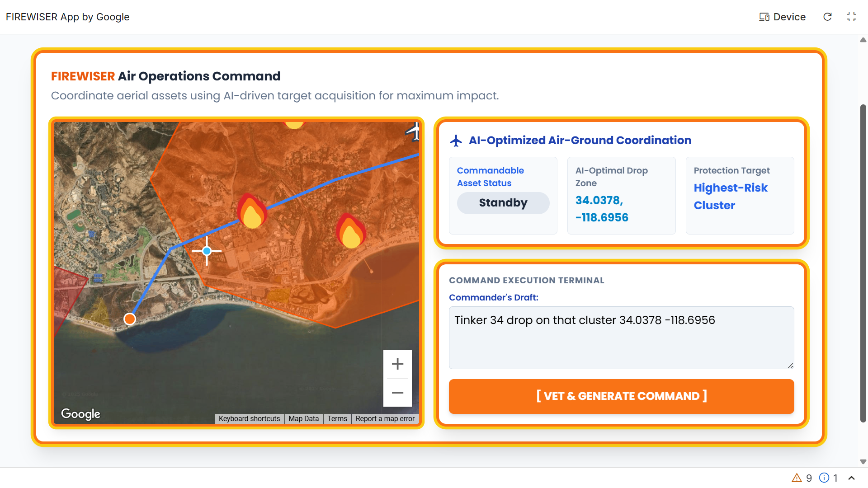This screenshot has height=488, width=868.
Task: Reload the app preview
Action: click(x=827, y=17)
